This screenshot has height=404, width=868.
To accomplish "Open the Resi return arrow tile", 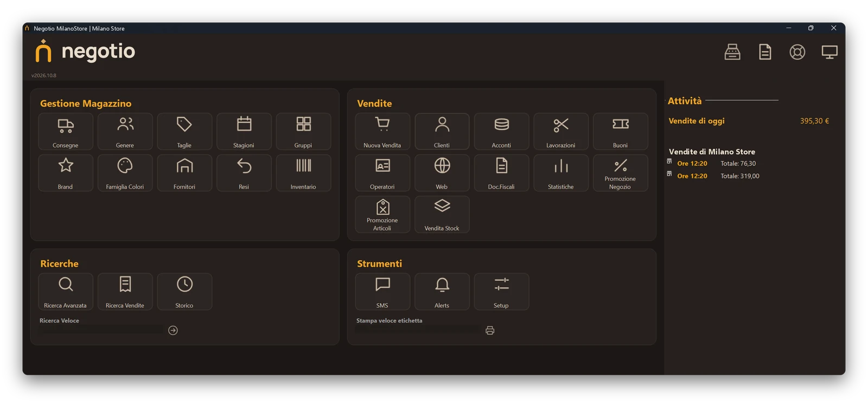I will [x=244, y=173].
